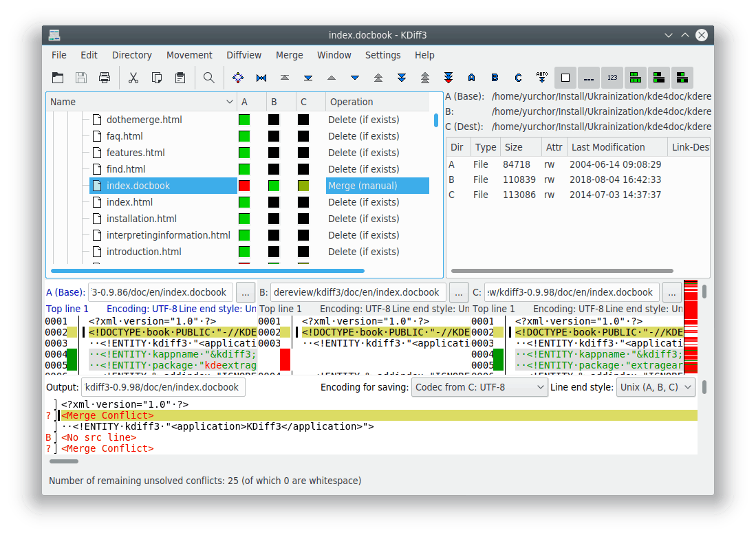Select index.html in the directory tree
Image resolution: width=756 pixels, height=537 pixels.
(x=129, y=202)
